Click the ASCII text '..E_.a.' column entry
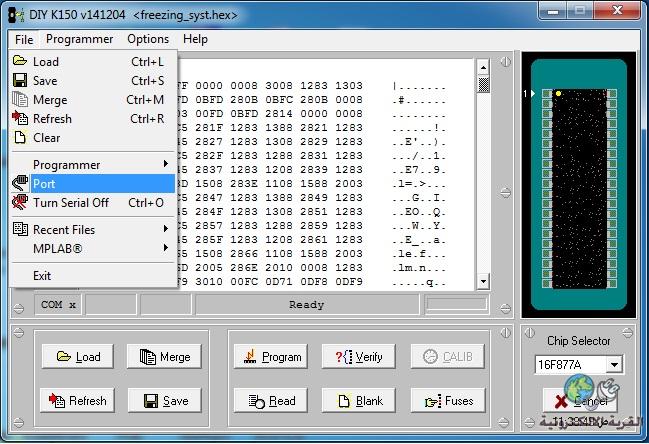Viewport: 649px width, 444px height. pyautogui.click(x=419, y=240)
